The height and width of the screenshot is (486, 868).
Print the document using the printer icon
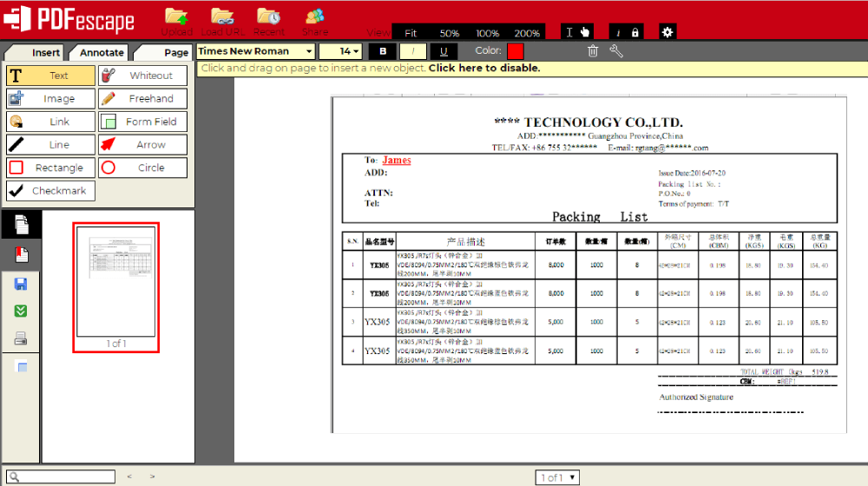click(22, 339)
